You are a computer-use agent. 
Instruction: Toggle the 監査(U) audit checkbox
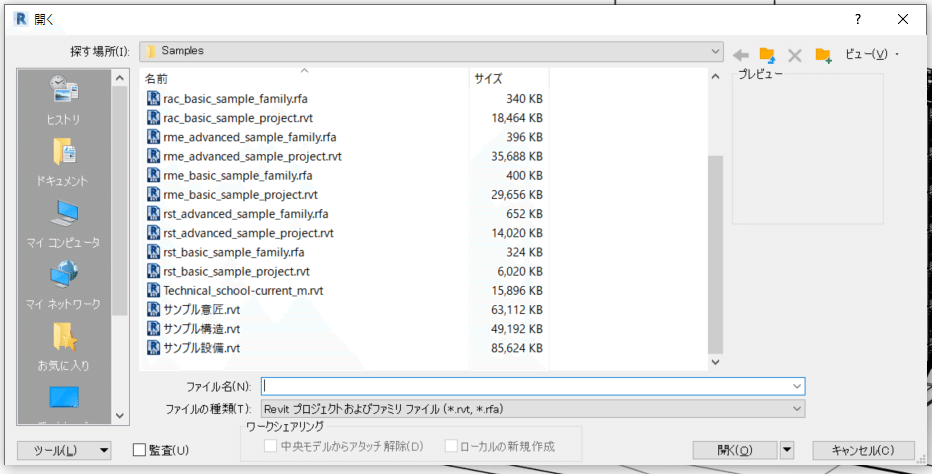[x=139, y=450]
